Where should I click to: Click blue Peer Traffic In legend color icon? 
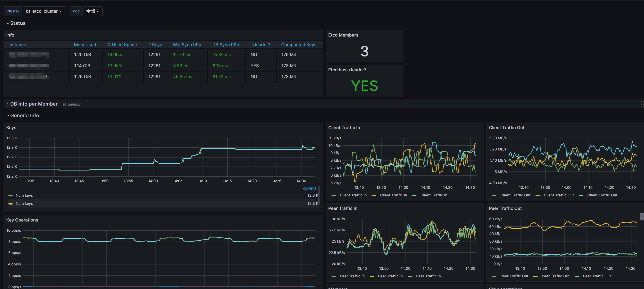pos(410,276)
